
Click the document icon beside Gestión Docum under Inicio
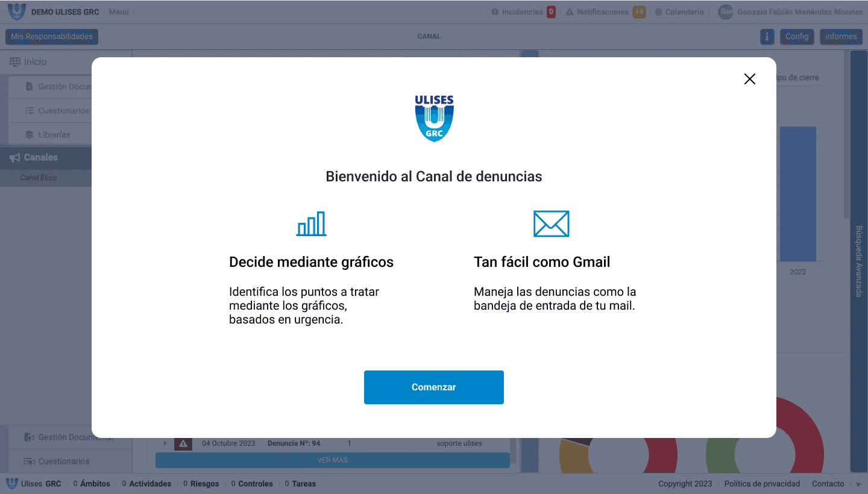tap(30, 87)
